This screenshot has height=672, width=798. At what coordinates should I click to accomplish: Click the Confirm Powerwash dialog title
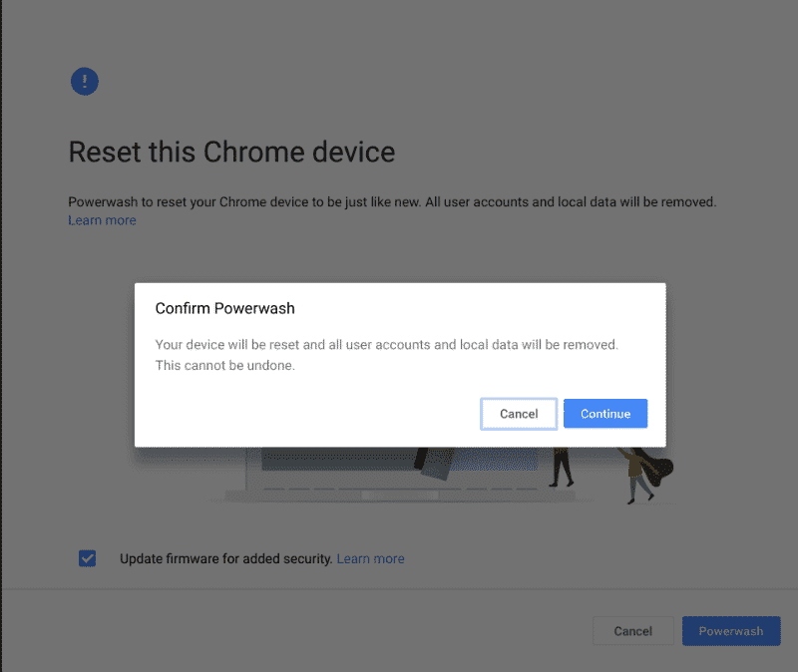(224, 308)
